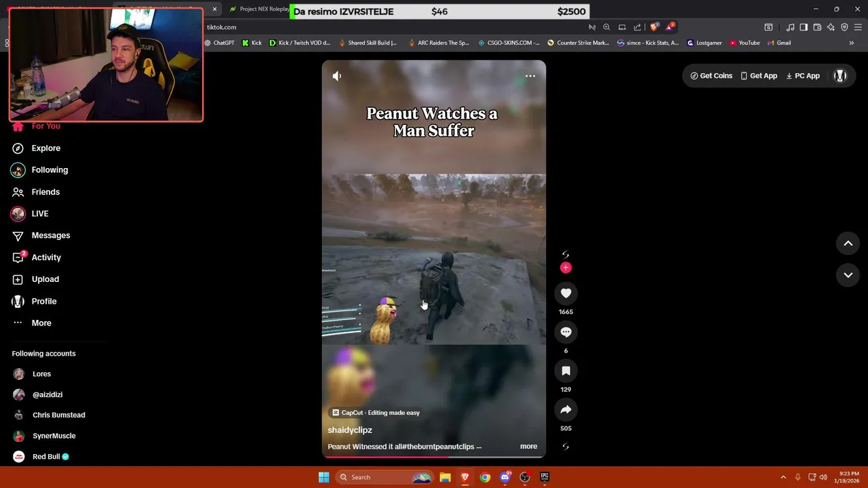Show more bookmarks with double chevron
Screen dimensions: 868x488
[851, 43]
